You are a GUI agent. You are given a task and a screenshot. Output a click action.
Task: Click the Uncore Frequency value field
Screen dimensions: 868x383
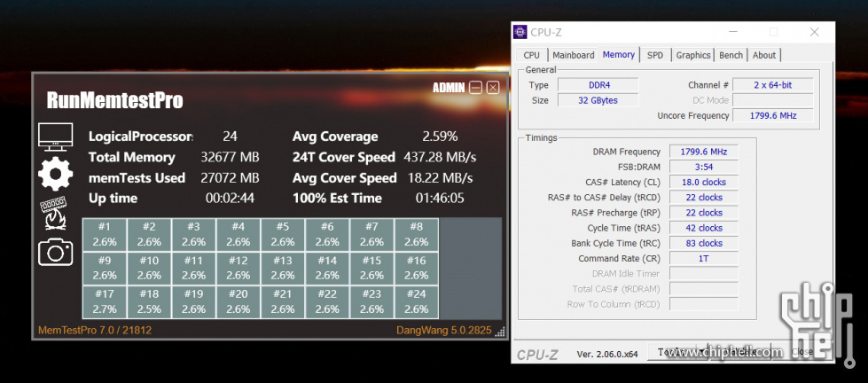[773, 115]
